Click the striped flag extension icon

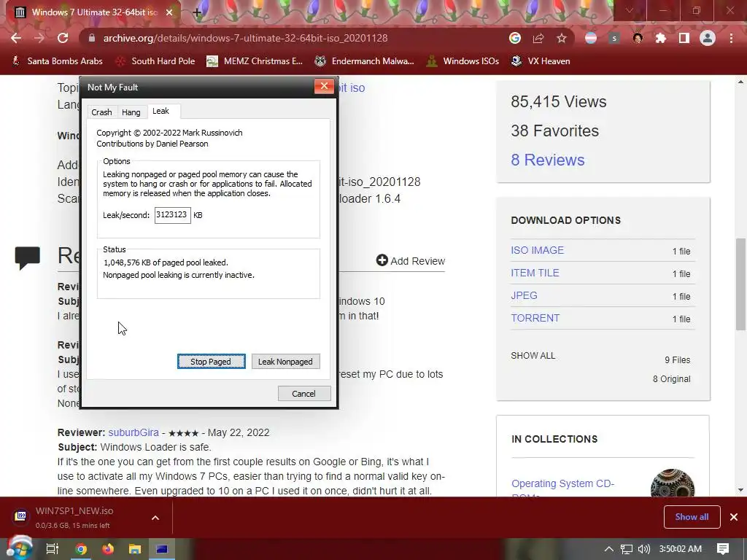tap(591, 38)
